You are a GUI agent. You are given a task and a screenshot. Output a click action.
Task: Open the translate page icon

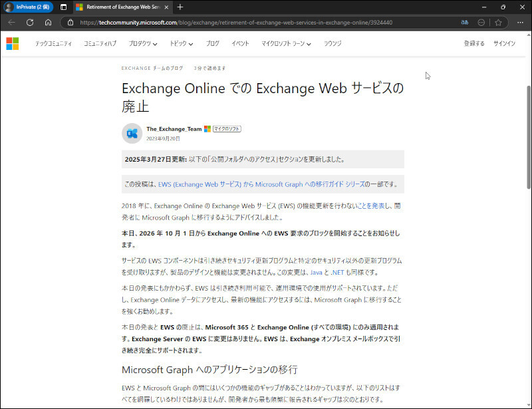point(464,23)
